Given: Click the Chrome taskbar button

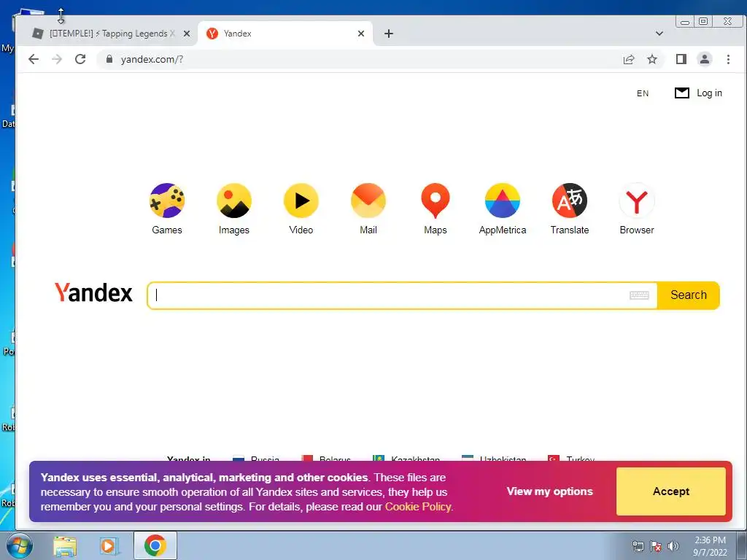Looking at the screenshot, I should click(x=155, y=545).
